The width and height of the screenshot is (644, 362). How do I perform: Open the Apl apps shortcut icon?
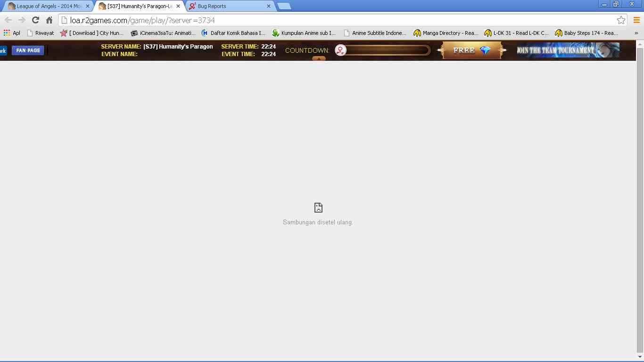(7, 33)
